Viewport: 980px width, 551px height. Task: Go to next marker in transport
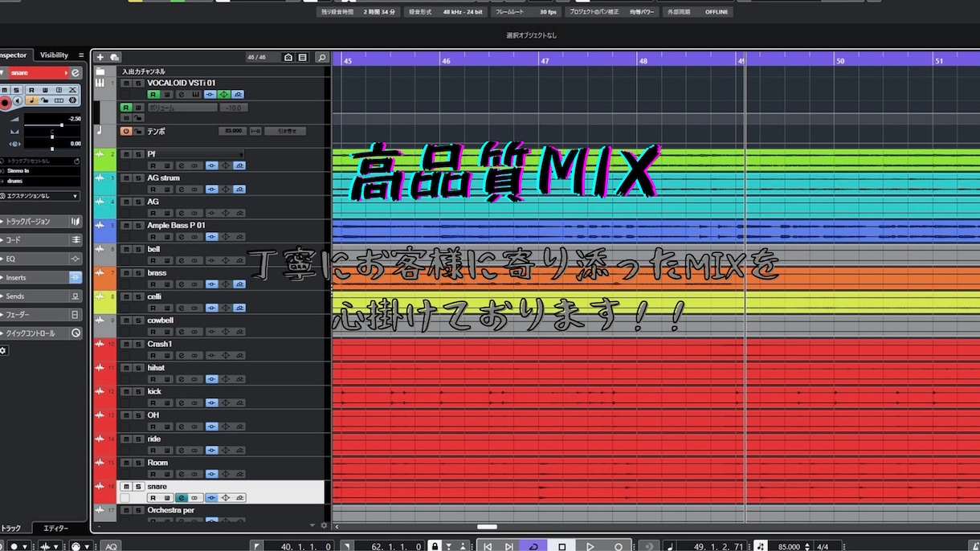point(509,546)
